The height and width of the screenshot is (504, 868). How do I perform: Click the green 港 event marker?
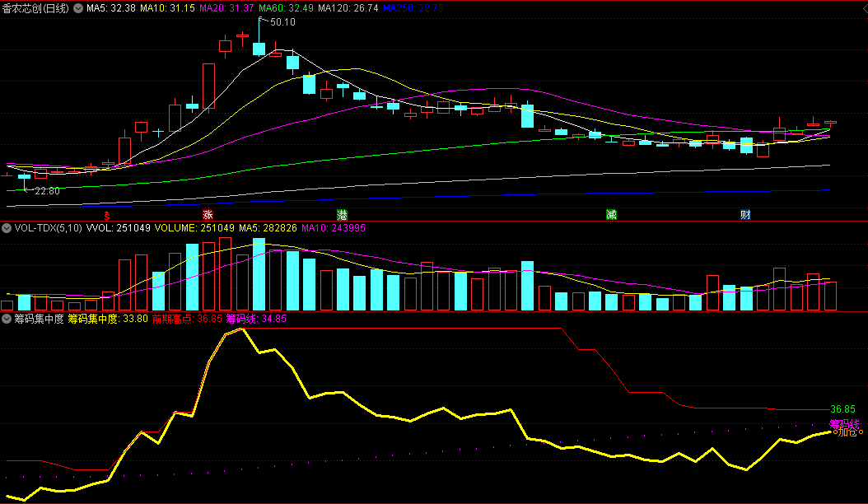point(342,215)
